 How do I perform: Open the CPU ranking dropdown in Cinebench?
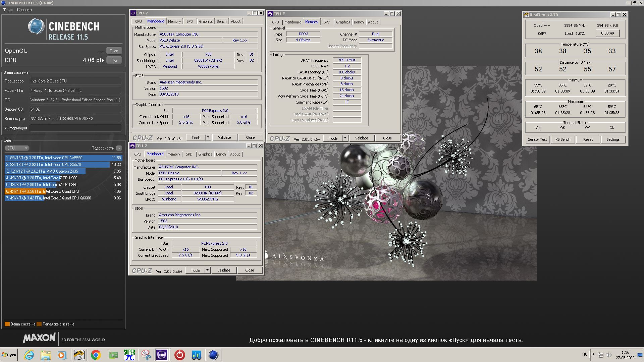(17, 148)
